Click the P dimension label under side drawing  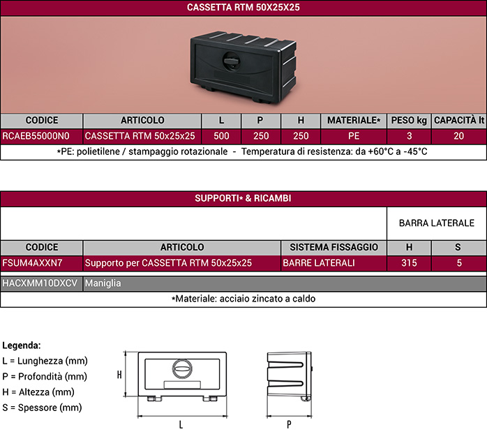point(289,425)
